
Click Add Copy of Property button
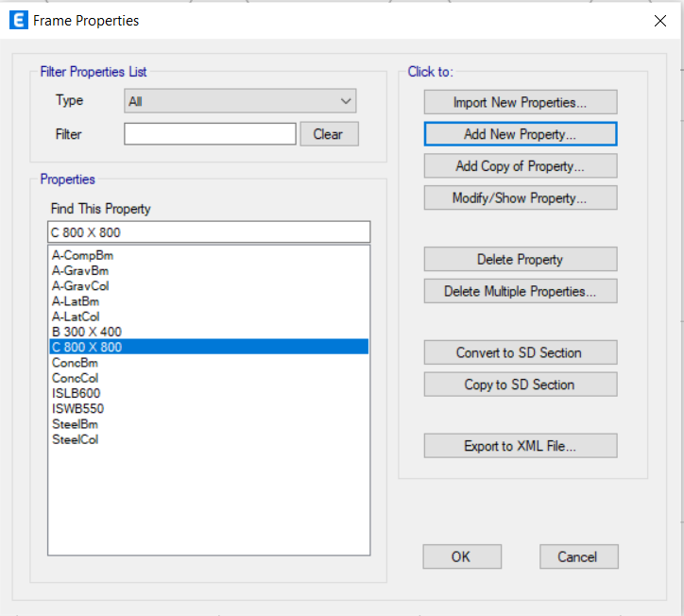click(x=521, y=165)
